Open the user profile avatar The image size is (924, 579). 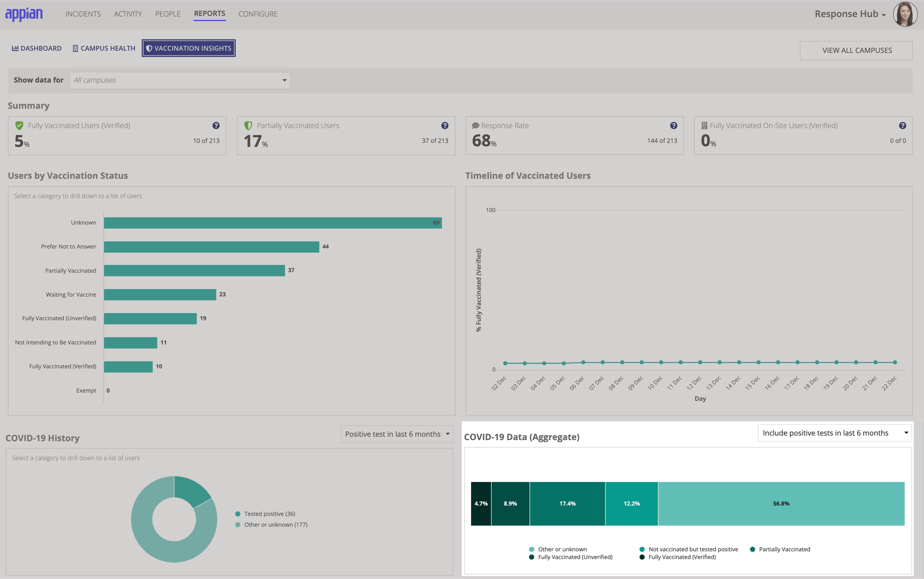coord(905,14)
